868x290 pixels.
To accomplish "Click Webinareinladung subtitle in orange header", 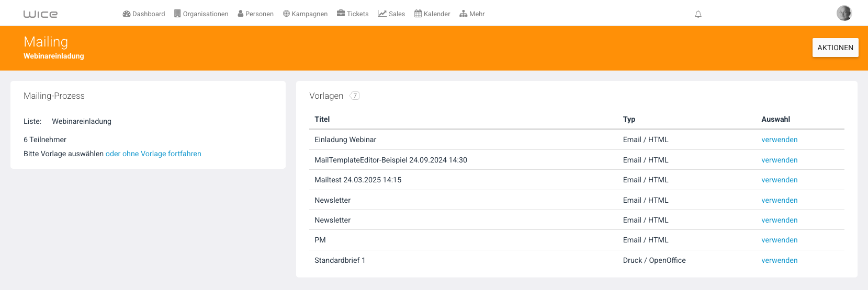I will pos(54,56).
